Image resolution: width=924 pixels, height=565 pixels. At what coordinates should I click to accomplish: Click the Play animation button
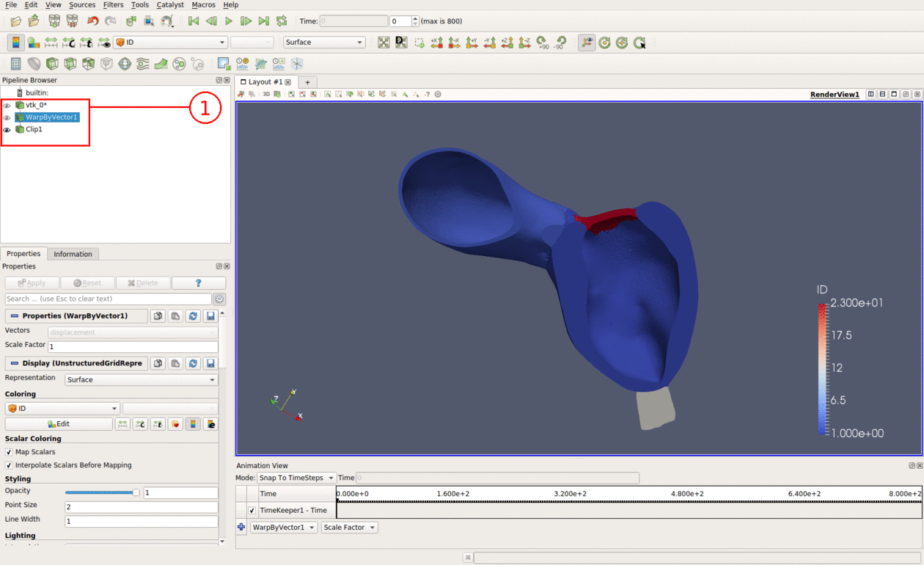click(x=229, y=21)
